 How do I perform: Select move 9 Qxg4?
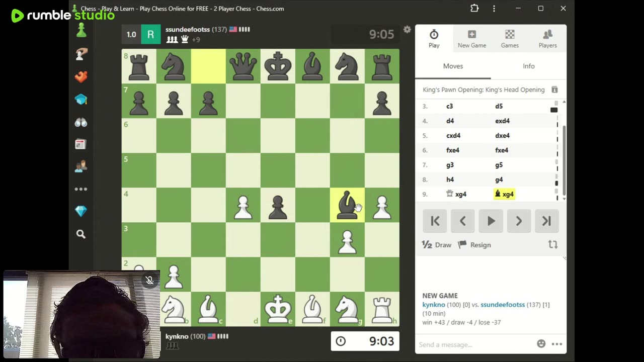[456, 194]
